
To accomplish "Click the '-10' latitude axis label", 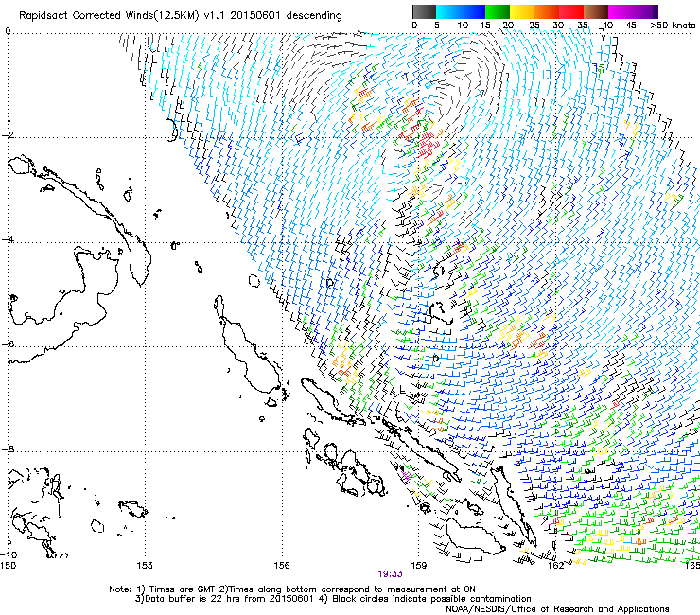I will (x=9, y=555).
